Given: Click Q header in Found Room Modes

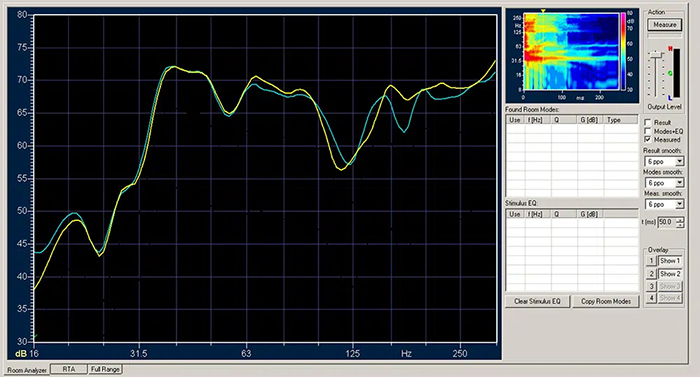Looking at the screenshot, I should coord(564,120).
